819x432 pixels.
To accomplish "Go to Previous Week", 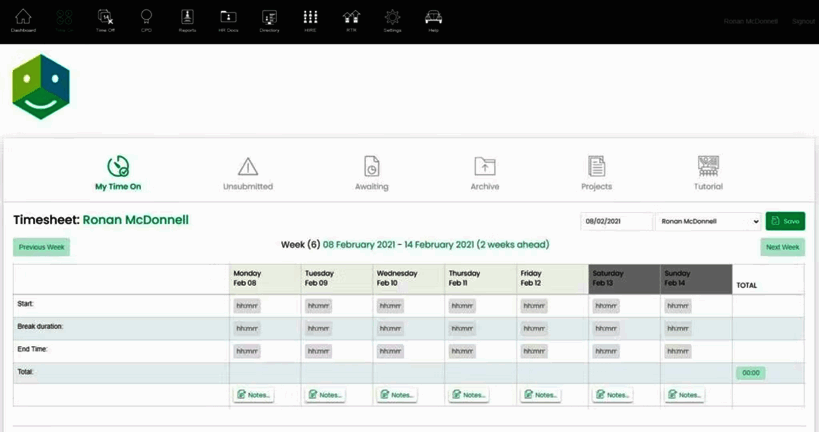I will pos(41,247).
